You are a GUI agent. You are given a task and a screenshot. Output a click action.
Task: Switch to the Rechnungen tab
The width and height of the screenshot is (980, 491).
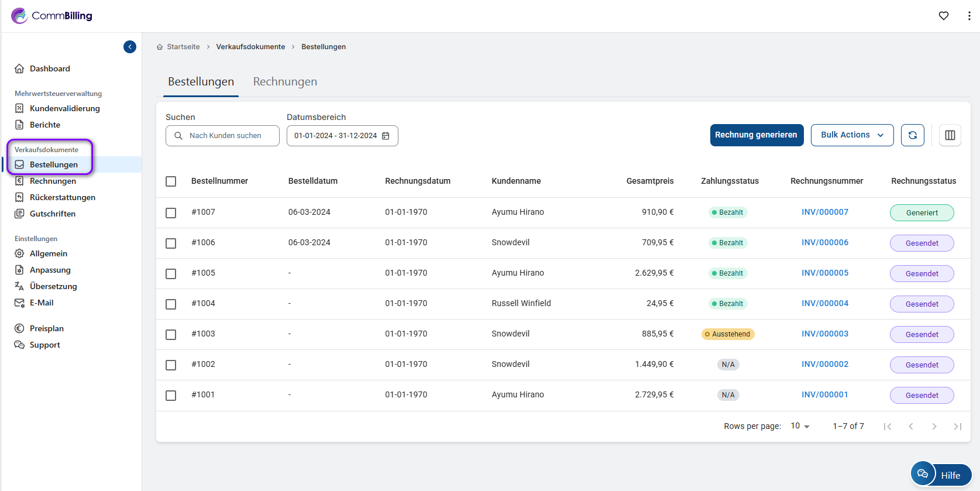point(285,82)
